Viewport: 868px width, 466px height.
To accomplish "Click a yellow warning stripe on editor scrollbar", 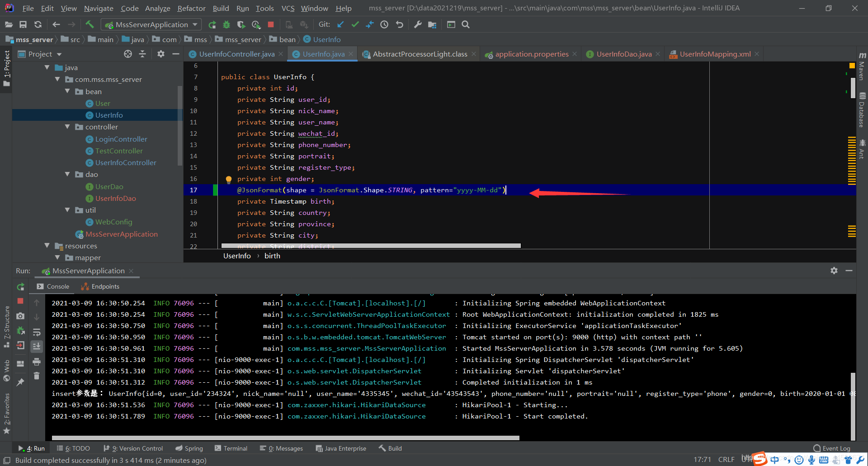I will pyautogui.click(x=852, y=154).
